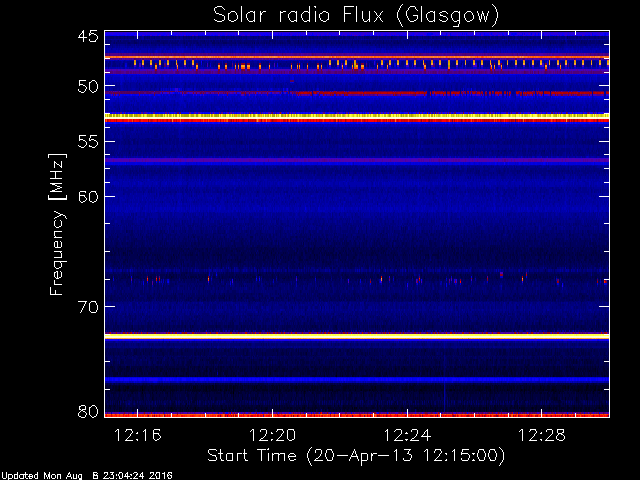Click the orange band near 47 MHz
Viewport: 640px width, 480px height.
click(357, 57)
